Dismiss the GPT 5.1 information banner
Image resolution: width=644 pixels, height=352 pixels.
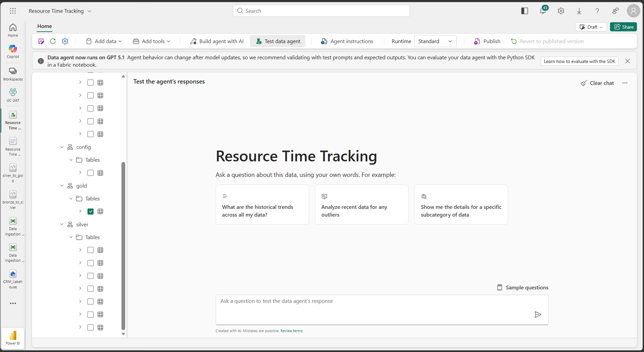tap(628, 61)
